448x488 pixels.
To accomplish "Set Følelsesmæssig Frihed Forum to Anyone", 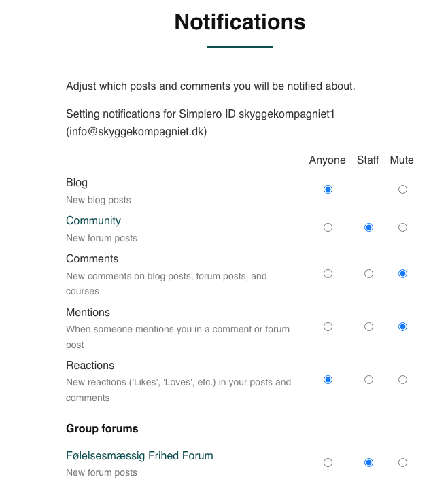I will (328, 463).
